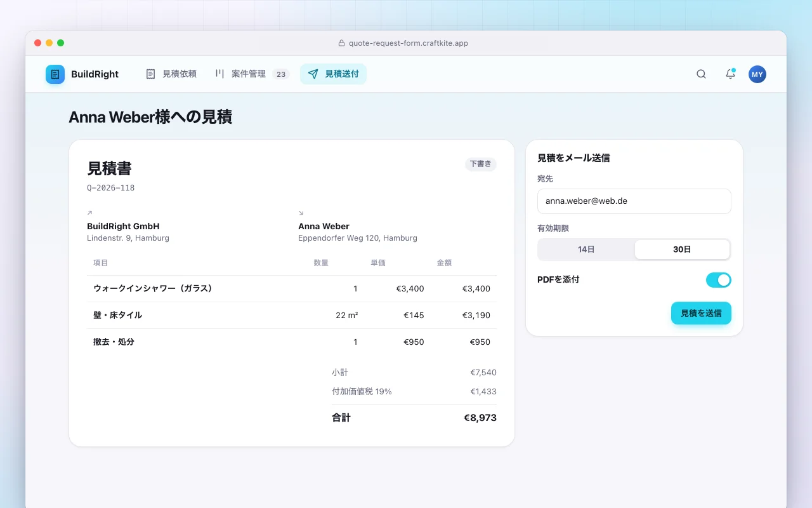Viewport: 812px width, 508px height.
Task: Click the 案件管理 kanban icon
Action: pos(219,74)
